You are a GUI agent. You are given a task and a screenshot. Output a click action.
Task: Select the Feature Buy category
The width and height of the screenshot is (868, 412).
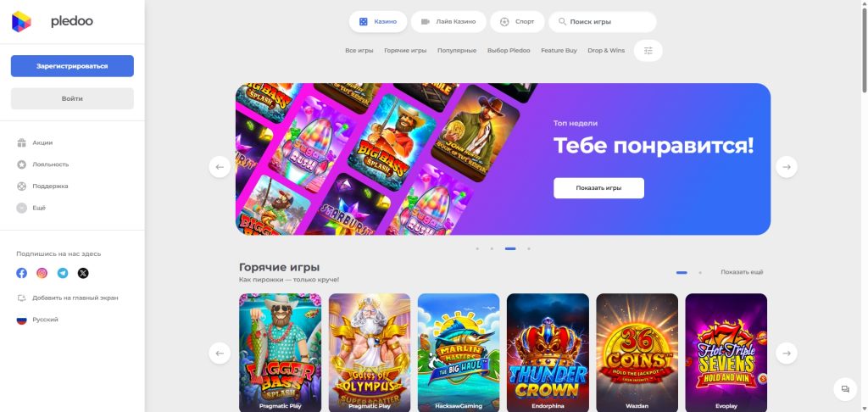[x=559, y=50]
